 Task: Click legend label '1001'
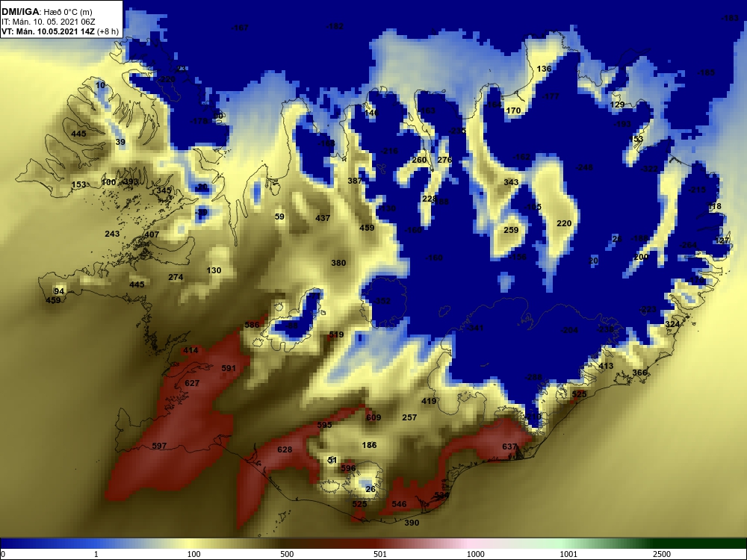pos(568,554)
